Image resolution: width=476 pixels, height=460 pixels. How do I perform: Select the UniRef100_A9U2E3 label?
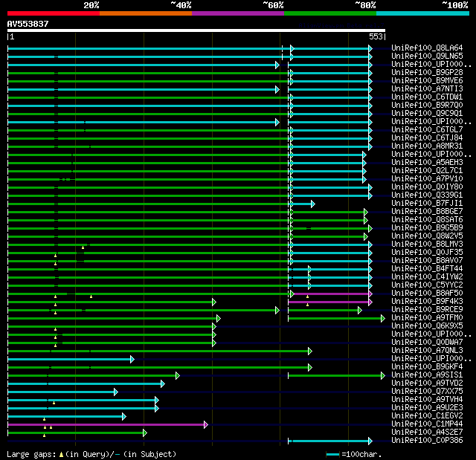tap(427, 408)
